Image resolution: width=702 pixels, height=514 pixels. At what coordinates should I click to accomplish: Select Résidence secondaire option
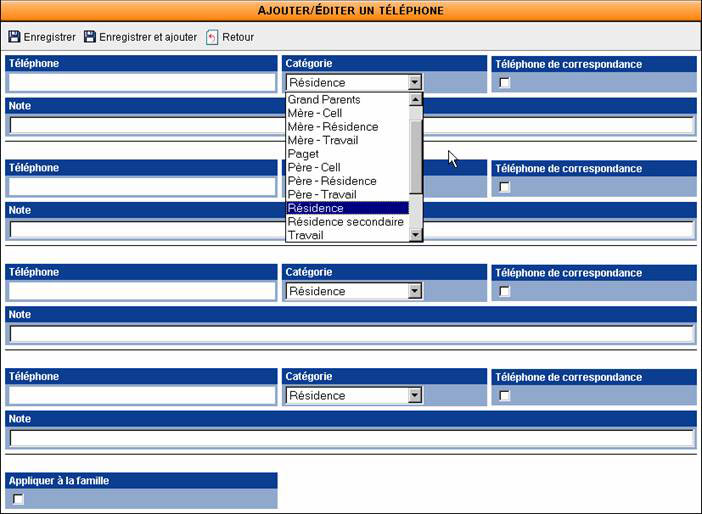click(347, 222)
